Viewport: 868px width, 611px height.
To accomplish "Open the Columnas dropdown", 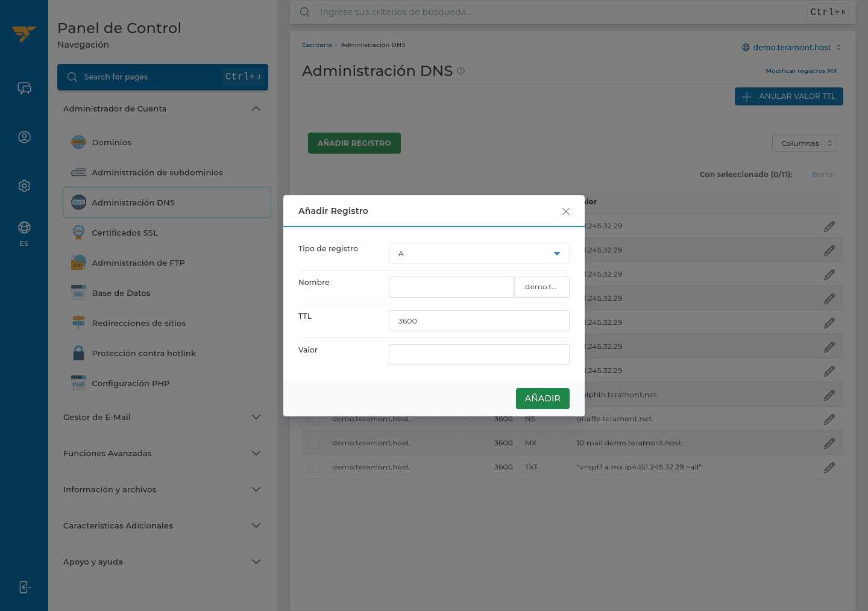I will click(x=805, y=143).
